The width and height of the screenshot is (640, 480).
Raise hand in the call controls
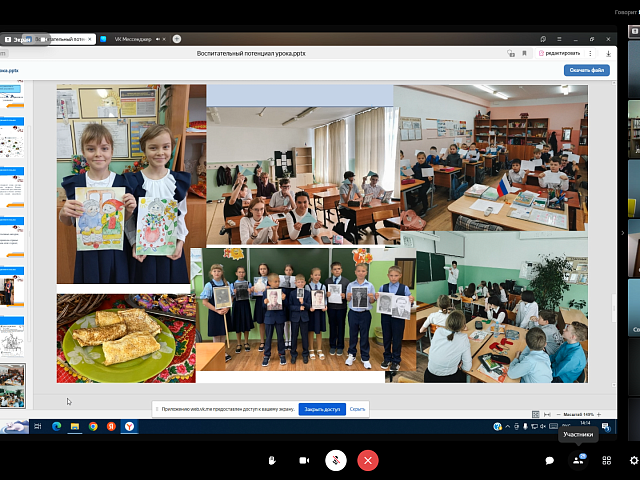pyautogui.click(x=272, y=460)
